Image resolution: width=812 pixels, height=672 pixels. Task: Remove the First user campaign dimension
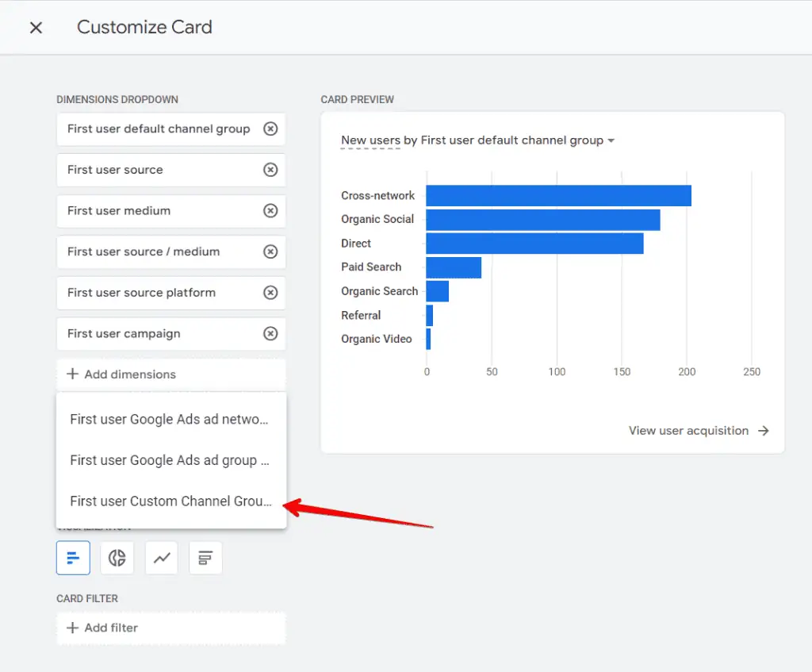(x=270, y=333)
